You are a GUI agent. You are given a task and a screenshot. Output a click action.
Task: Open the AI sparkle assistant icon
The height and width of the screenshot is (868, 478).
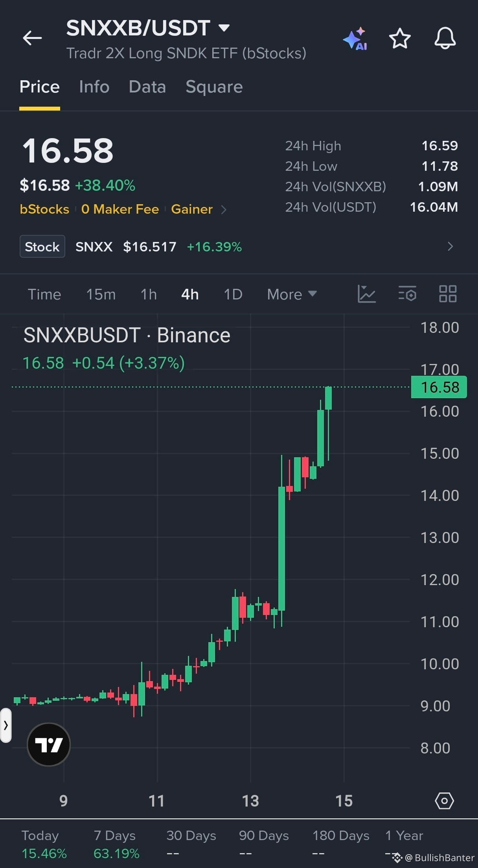pyautogui.click(x=355, y=39)
